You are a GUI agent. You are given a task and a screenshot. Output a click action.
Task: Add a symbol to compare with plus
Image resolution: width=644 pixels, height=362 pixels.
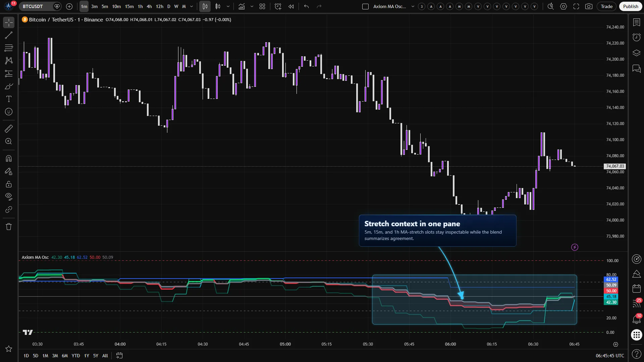69,6
